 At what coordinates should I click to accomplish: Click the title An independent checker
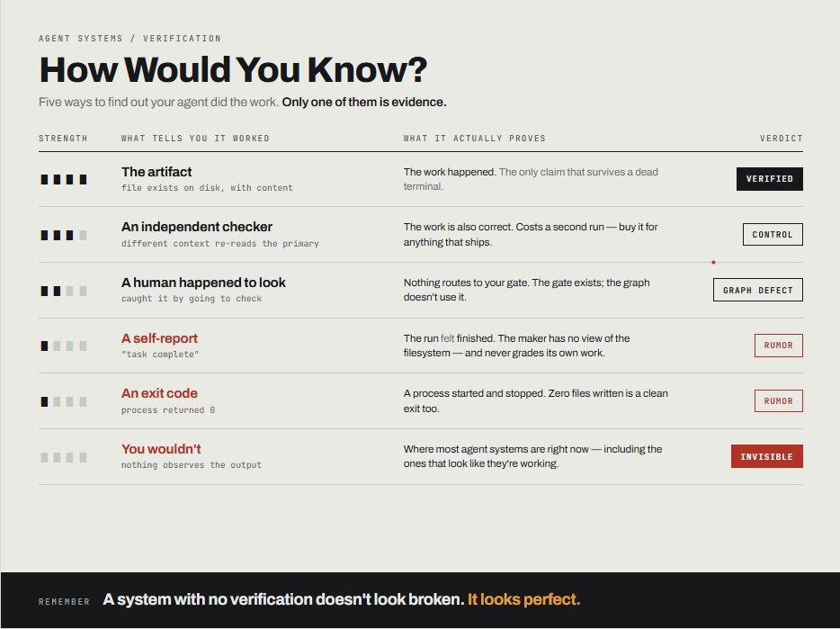197,227
